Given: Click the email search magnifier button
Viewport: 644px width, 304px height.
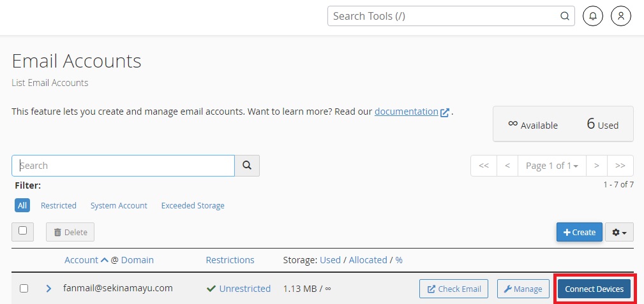Looking at the screenshot, I should coord(247,165).
